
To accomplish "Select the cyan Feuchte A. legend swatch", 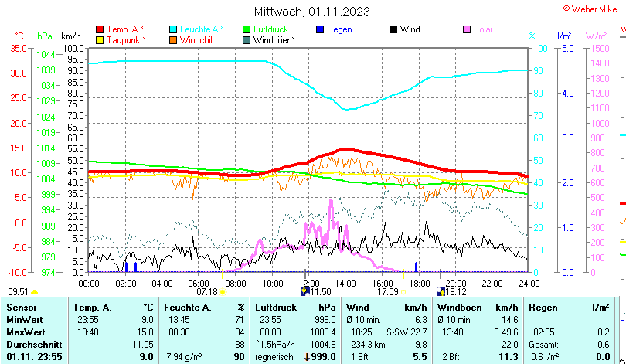I will pos(173,29).
